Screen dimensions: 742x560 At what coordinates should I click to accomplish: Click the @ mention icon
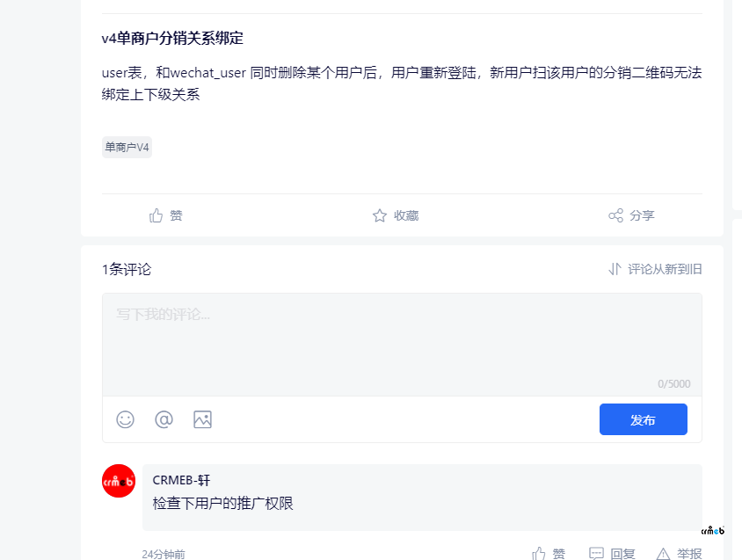[x=164, y=419]
